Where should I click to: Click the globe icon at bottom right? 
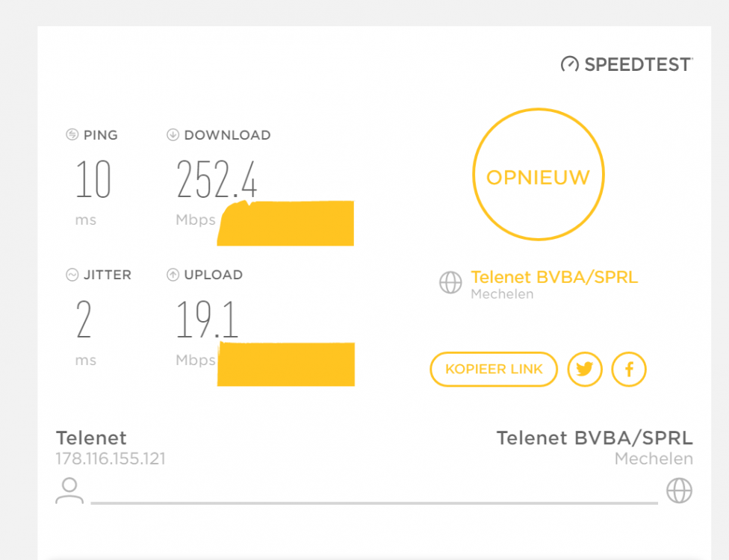(679, 491)
